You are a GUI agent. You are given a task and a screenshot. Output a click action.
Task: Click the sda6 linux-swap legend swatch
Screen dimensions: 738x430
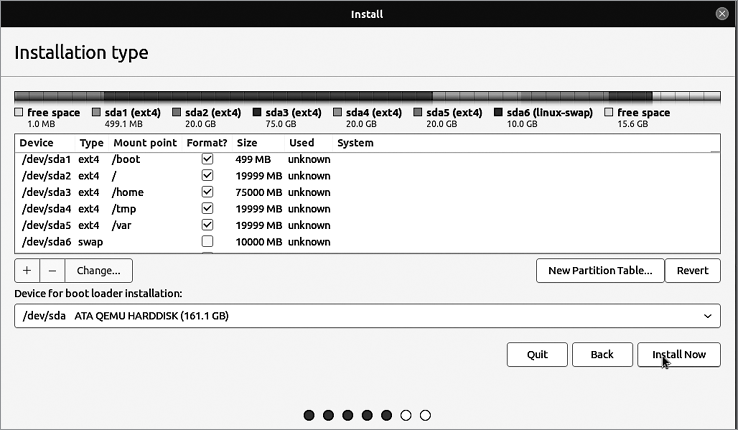[498, 113]
